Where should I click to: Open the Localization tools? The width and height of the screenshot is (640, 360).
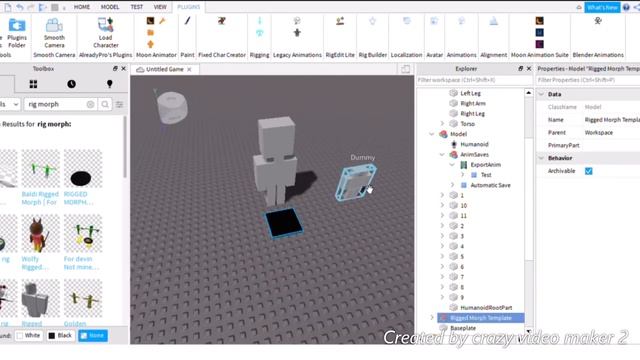(407, 21)
